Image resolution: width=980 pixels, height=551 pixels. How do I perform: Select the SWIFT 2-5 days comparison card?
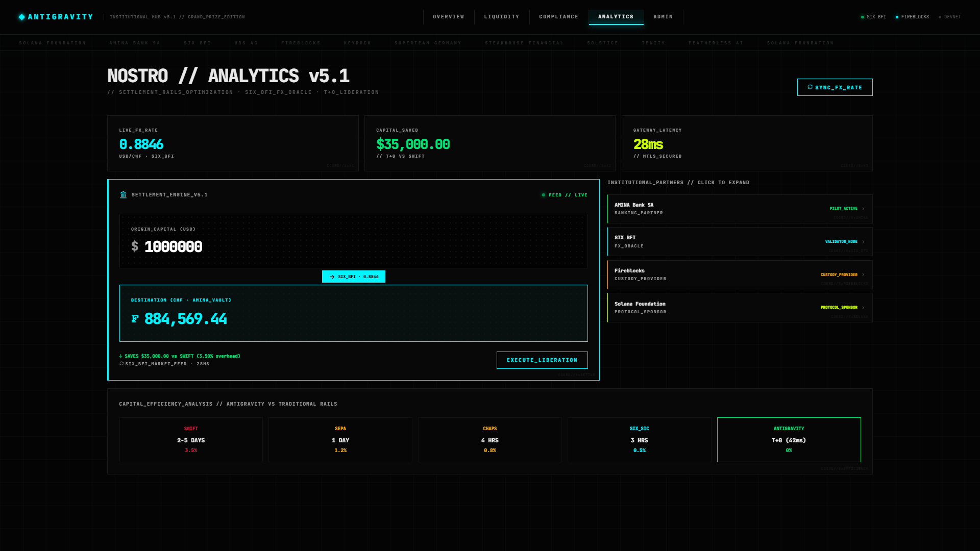(x=191, y=440)
